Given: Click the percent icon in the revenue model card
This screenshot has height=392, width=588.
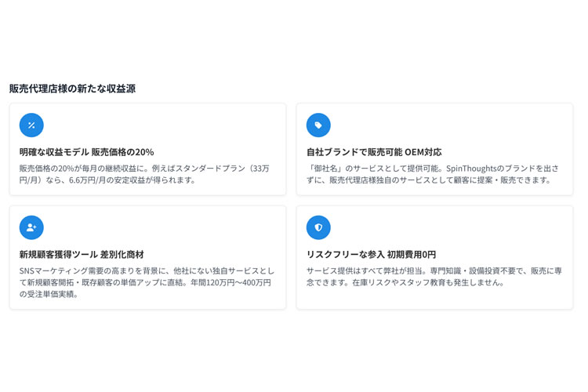Looking at the screenshot, I should (31, 125).
